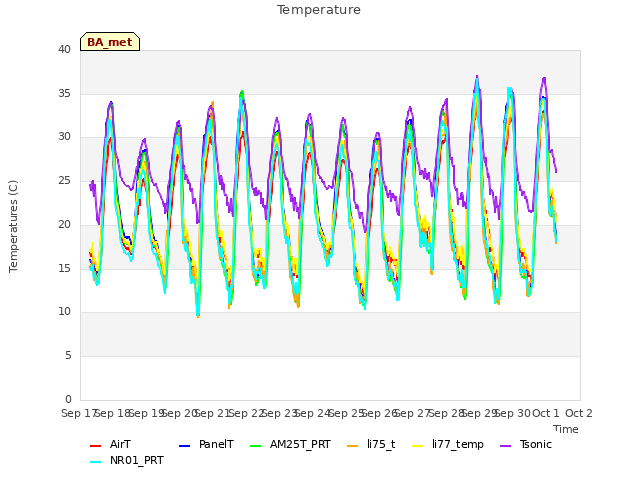Viewport: 640px width, 480px height.
Task: Click the BA_met label box
Action: pyautogui.click(x=110, y=42)
